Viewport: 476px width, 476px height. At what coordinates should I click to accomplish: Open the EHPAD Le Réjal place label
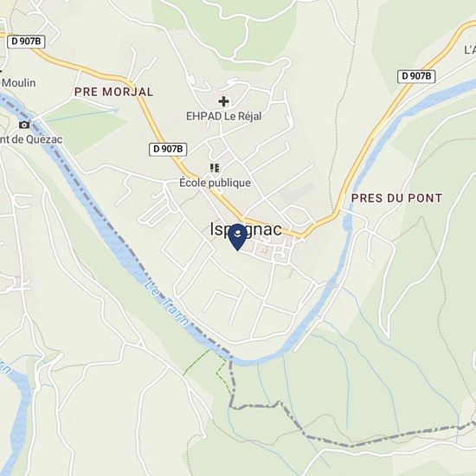click(x=224, y=116)
